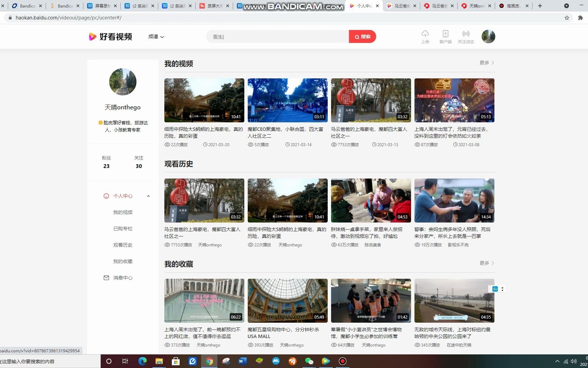This screenshot has height=368, width=588.
Task: Click the network tray icon
Action: pos(566,361)
